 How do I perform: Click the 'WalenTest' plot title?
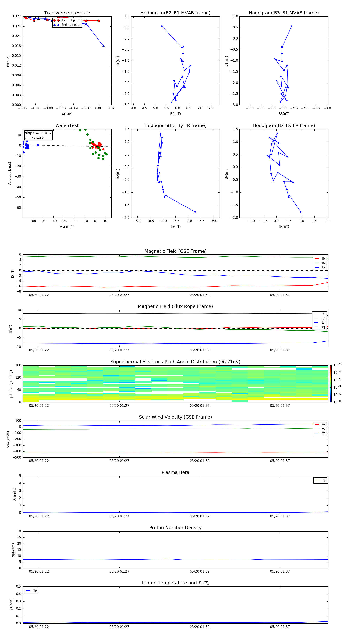tap(67, 125)
